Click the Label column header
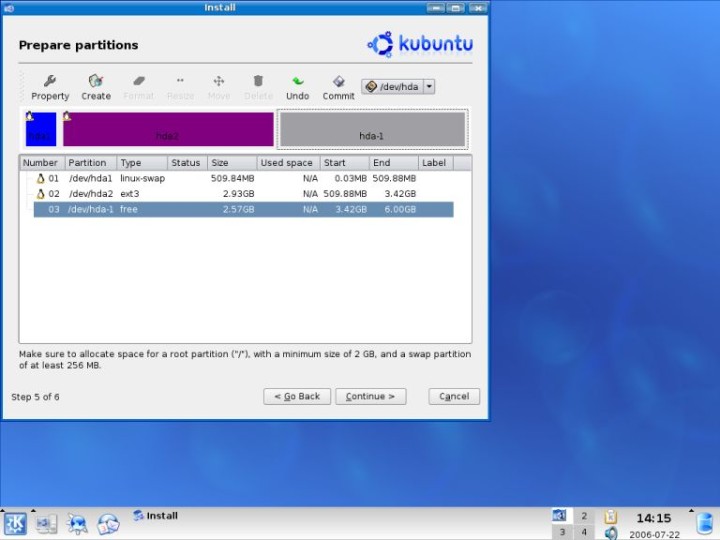The image size is (720, 540). [x=435, y=163]
